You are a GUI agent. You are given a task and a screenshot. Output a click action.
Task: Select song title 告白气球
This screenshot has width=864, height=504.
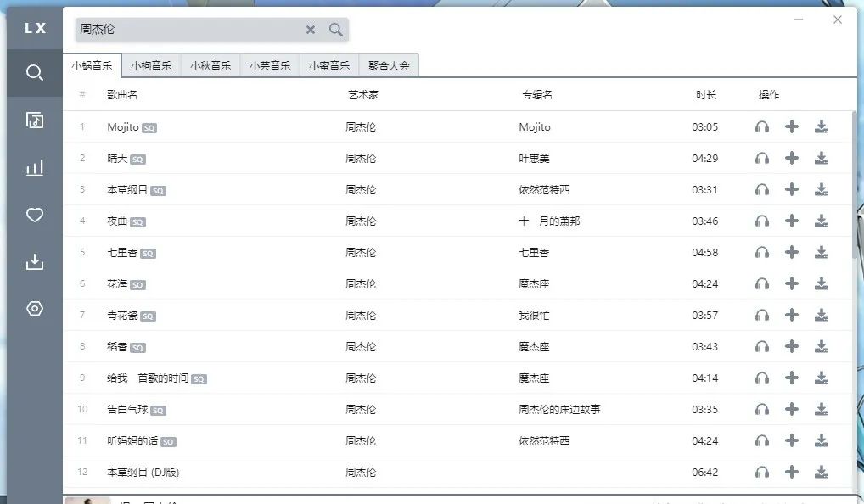pyautogui.click(x=127, y=409)
